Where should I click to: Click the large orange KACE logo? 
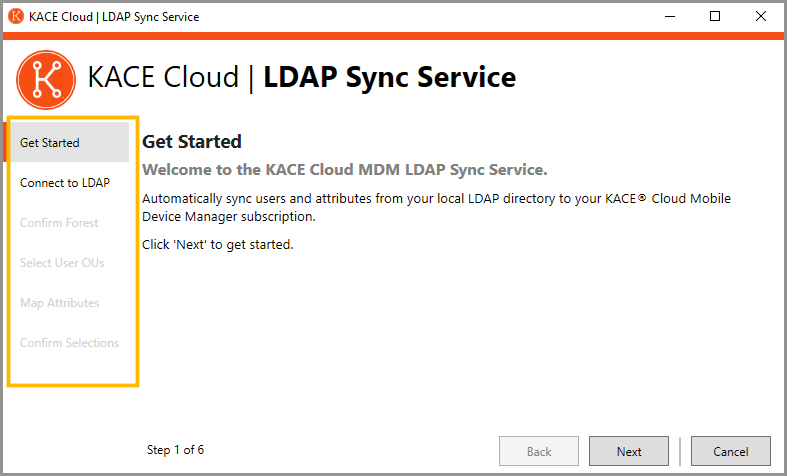point(46,78)
